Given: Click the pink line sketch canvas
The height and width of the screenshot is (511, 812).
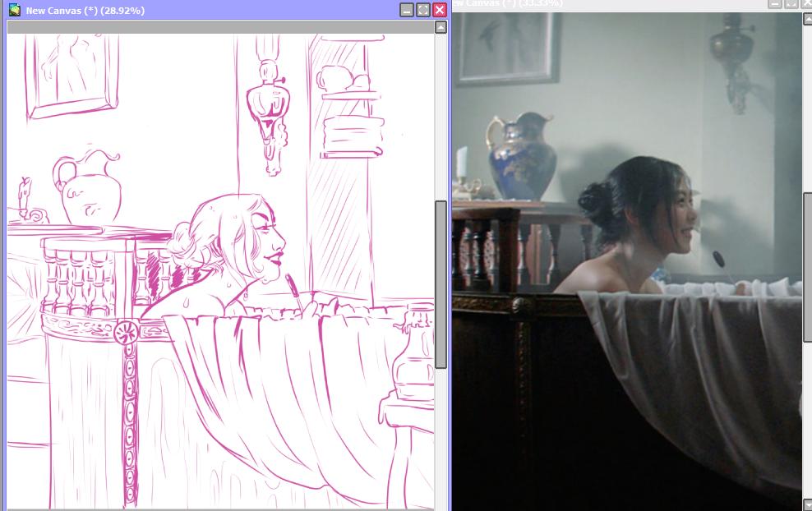Looking at the screenshot, I should [x=220, y=271].
